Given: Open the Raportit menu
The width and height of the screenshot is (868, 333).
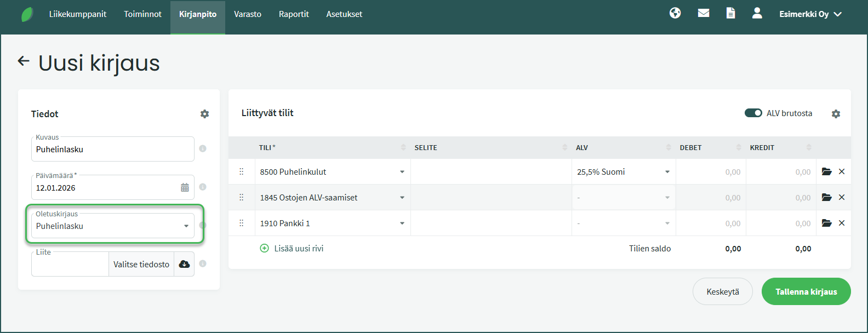Looking at the screenshot, I should [294, 14].
